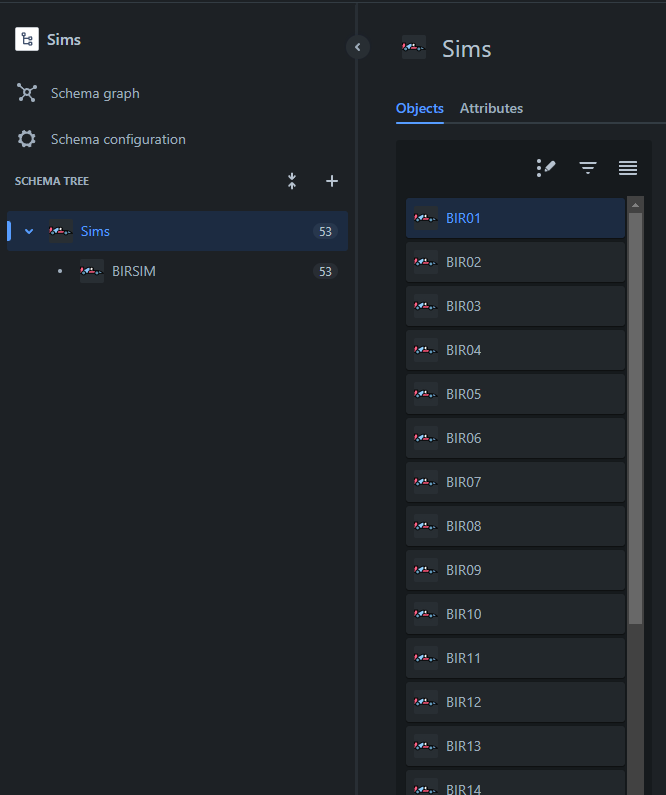The image size is (666, 795).
Task: Click the car icon on BIR07 row
Action: coord(425,482)
